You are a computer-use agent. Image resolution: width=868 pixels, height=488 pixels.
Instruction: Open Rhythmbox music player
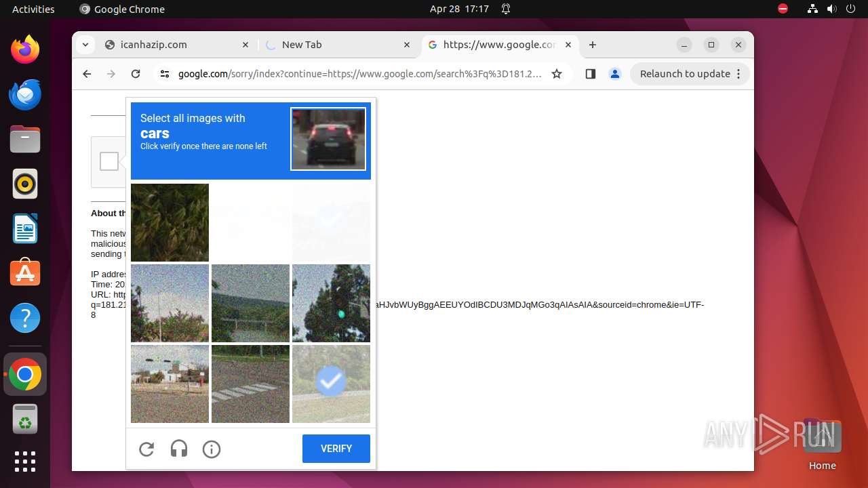25,184
